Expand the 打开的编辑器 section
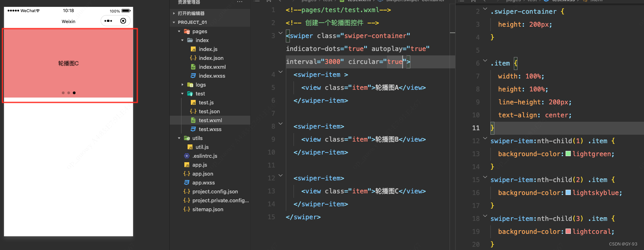 174,13
